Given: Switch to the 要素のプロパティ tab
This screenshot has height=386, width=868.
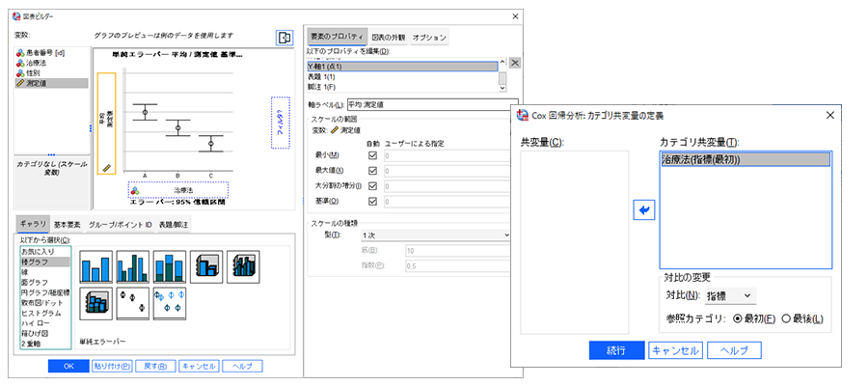Looking at the screenshot, I should [338, 37].
